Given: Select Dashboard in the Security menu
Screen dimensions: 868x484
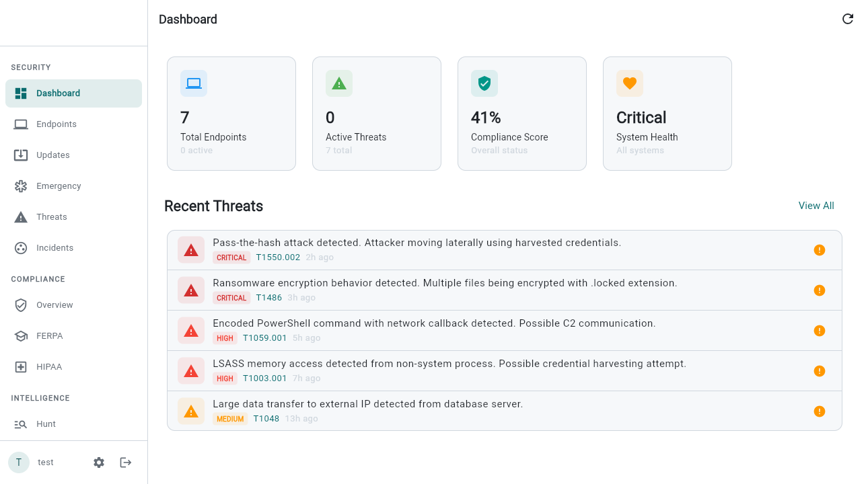Looking at the screenshot, I should pyautogui.click(x=58, y=93).
